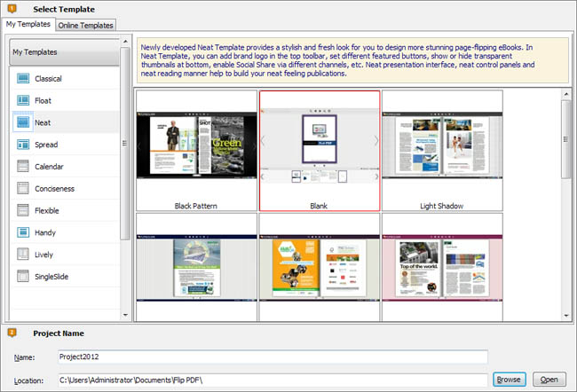Choose the Light Shadow theme thumbnail
The width and height of the screenshot is (577, 392).
(x=441, y=147)
